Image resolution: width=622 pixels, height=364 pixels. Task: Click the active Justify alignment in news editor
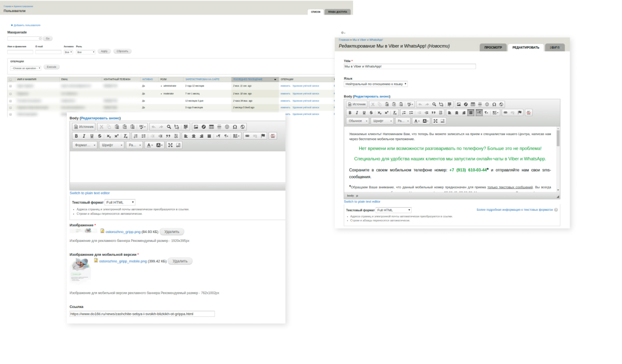click(471, 112)
